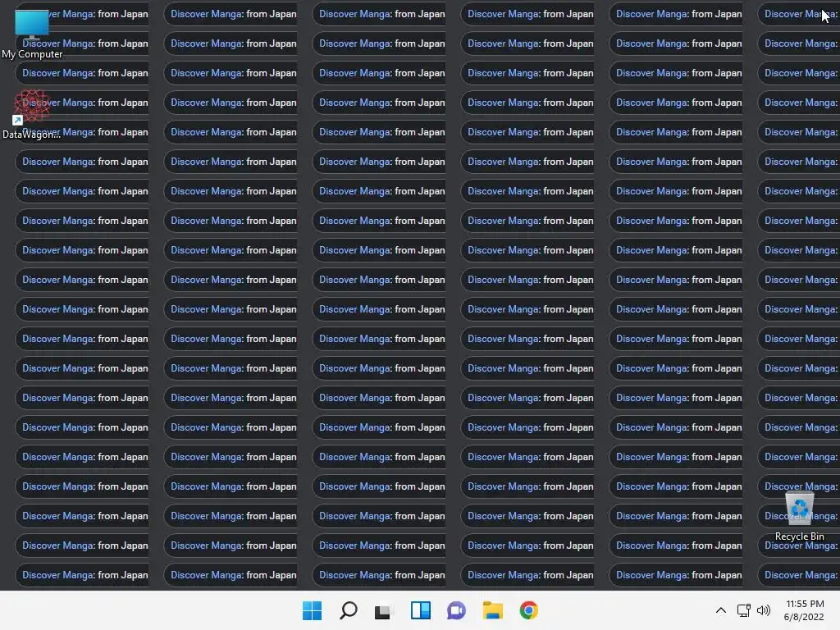This screenshot has height=630, width=840.
Task: Open the volume control in the system tray
Action: [x=764, y=610]
